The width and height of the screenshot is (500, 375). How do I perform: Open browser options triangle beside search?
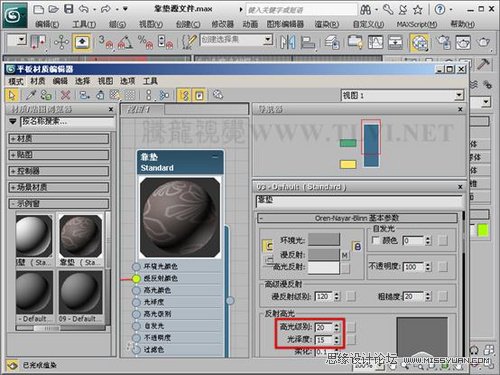pyautogui.click(x=13, y=121)
